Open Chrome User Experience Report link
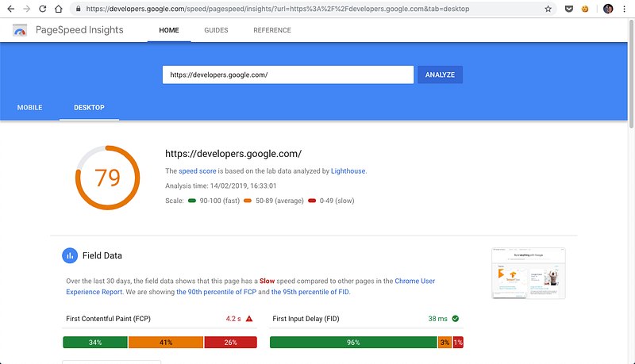635x364 pixels. [x=250, y=286]
